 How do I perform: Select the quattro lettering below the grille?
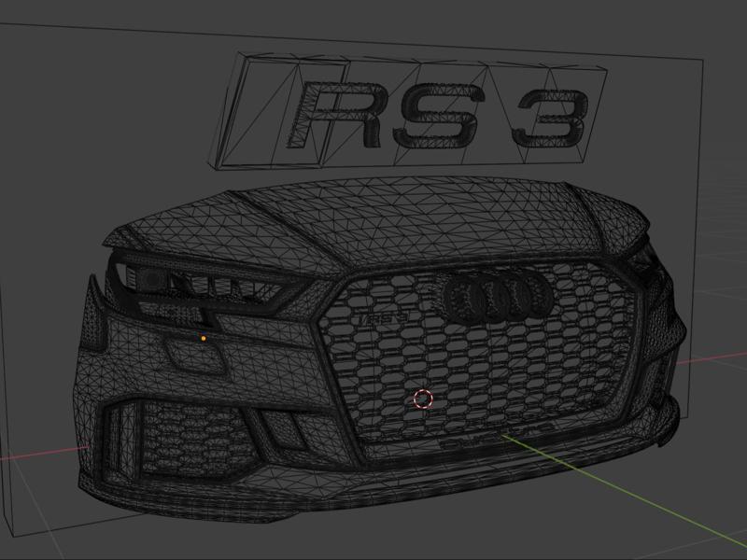[496, 435]
